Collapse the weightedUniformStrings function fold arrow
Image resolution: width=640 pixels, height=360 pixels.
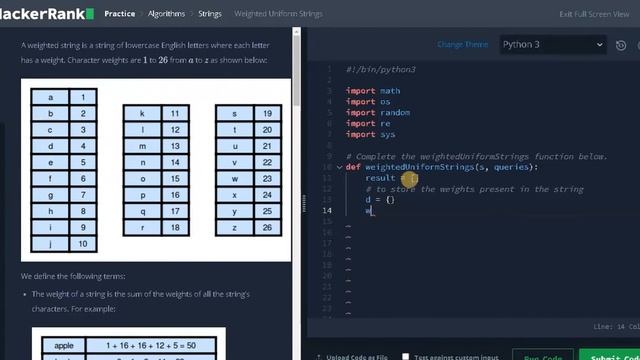(339, 167)
